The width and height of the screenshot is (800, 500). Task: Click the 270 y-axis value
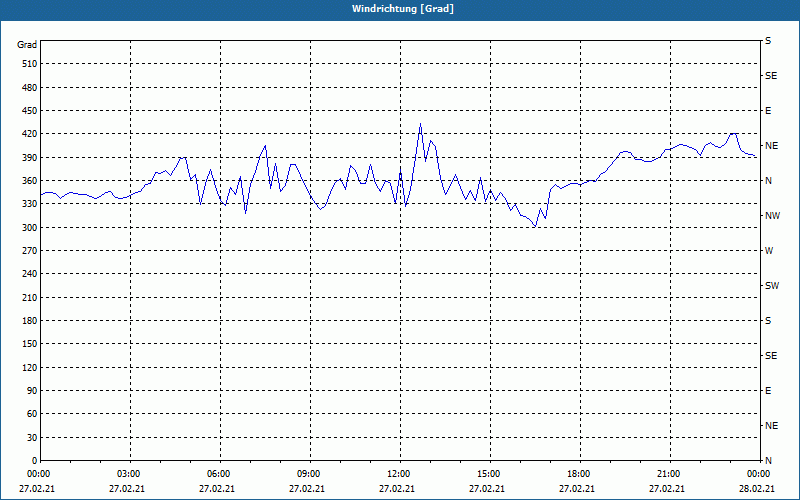(30, 251)
